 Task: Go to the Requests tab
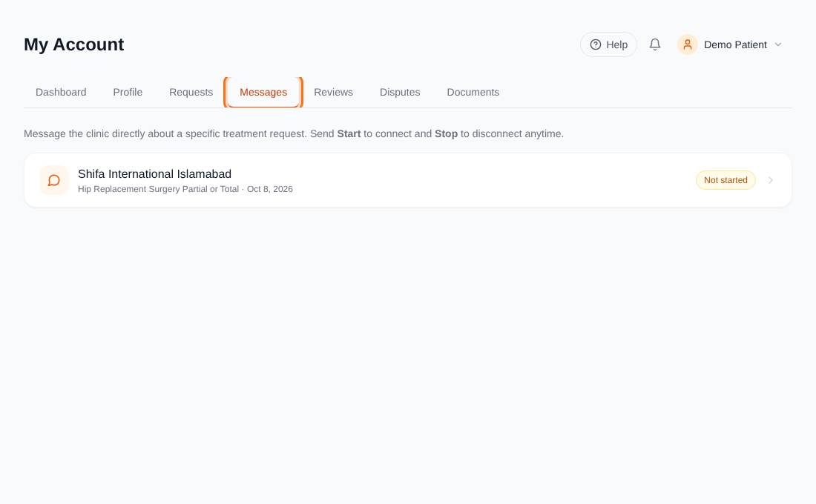(191, 92)
